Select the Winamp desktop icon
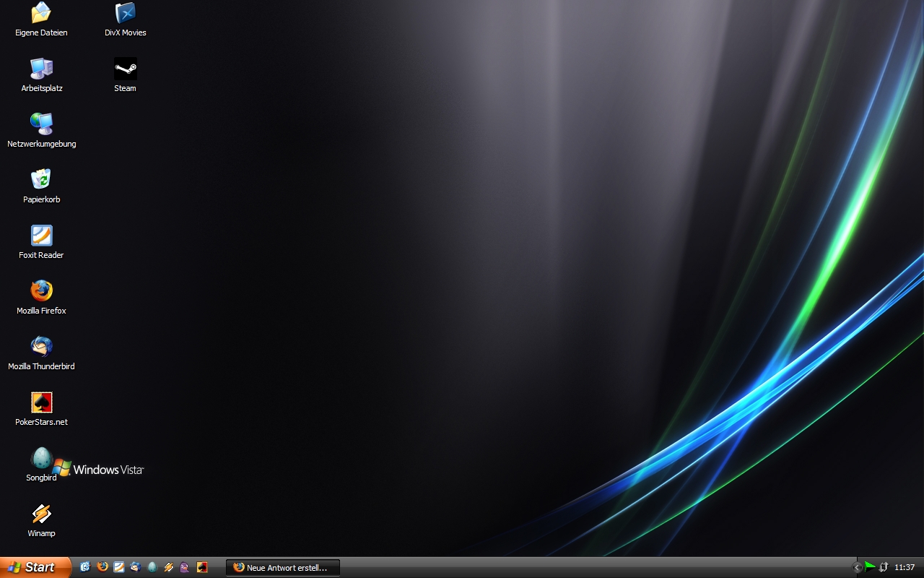 (x=41, y=514)
